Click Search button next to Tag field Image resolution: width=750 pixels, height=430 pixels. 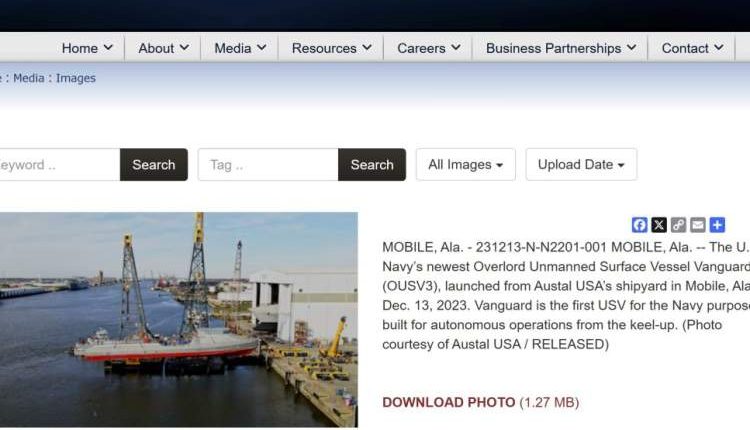[372, 165]
